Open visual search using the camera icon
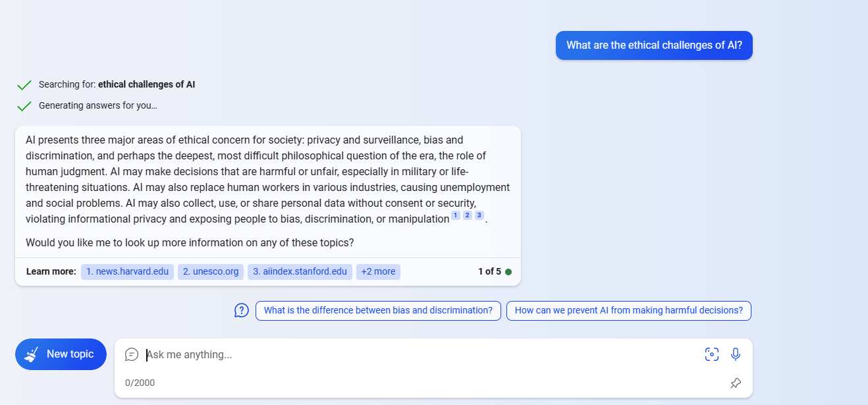The image size is (868, 405). 712,354
